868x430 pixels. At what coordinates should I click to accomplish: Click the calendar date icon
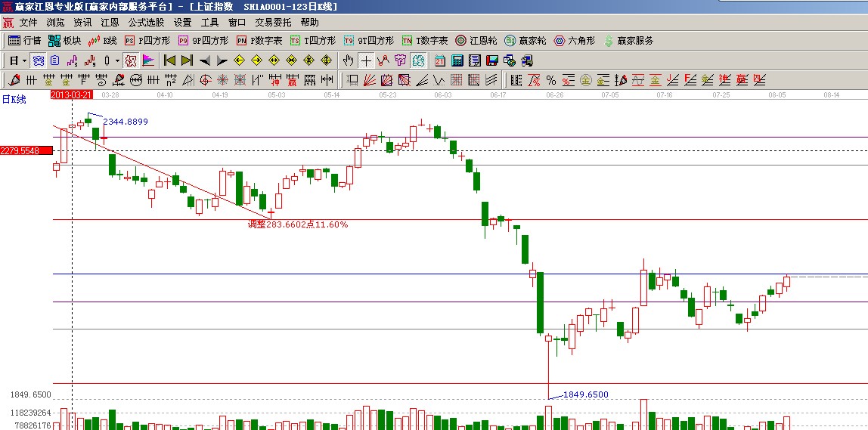(439, 60)
